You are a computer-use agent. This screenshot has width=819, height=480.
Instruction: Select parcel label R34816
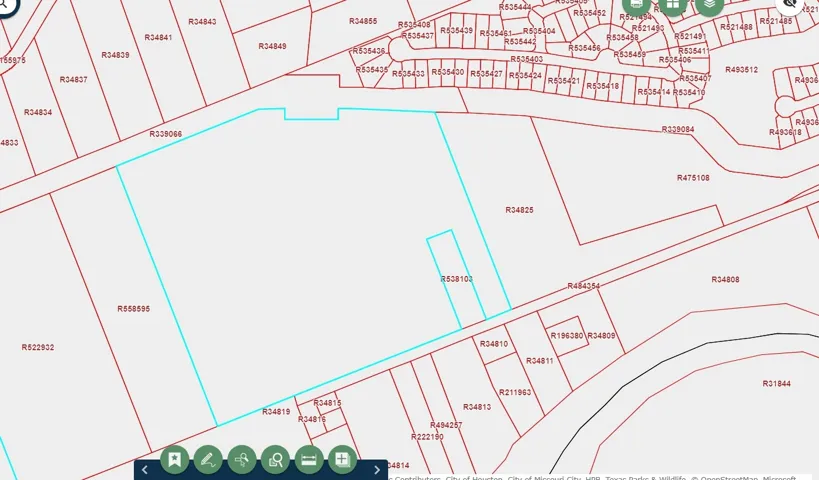click(312, 419)
